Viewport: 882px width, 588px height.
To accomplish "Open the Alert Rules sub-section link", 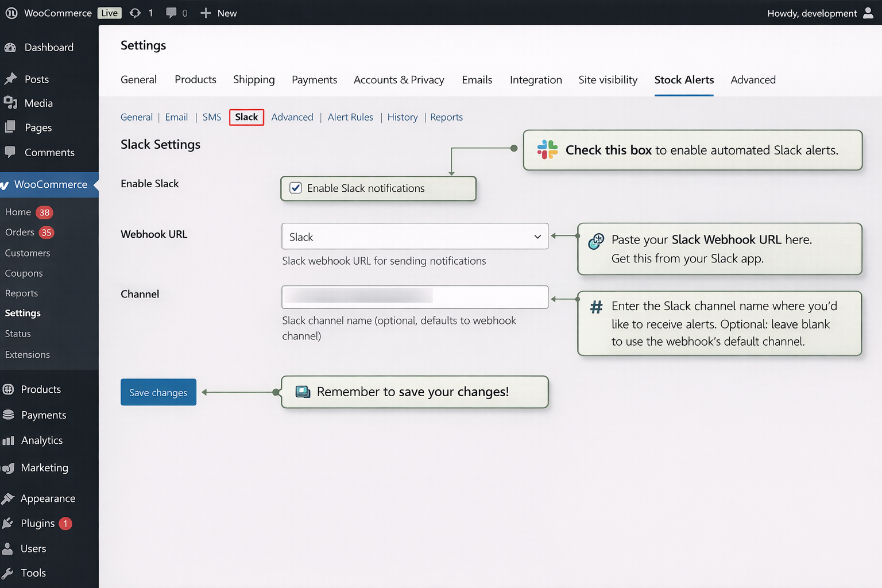I will click(350, 117).
